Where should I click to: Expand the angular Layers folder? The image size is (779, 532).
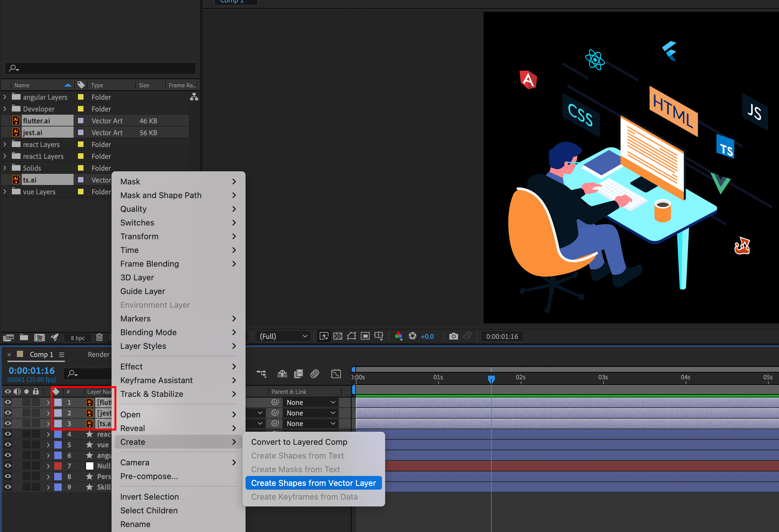click(x=7, y=97)
